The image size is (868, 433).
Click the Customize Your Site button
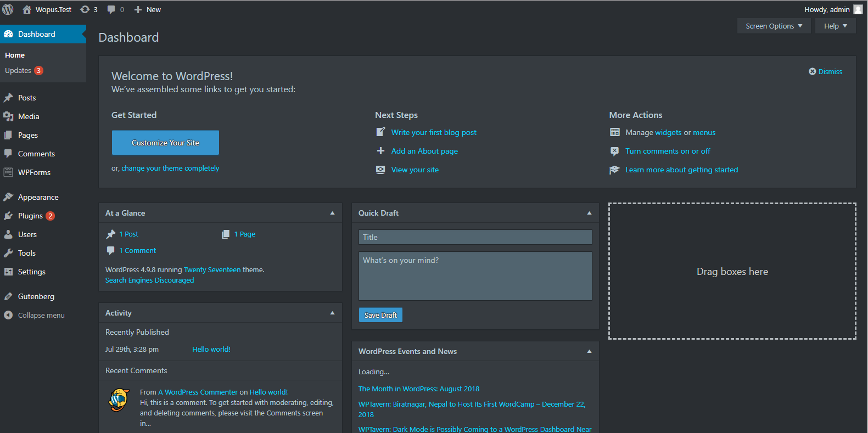click(x=165, y=143)
